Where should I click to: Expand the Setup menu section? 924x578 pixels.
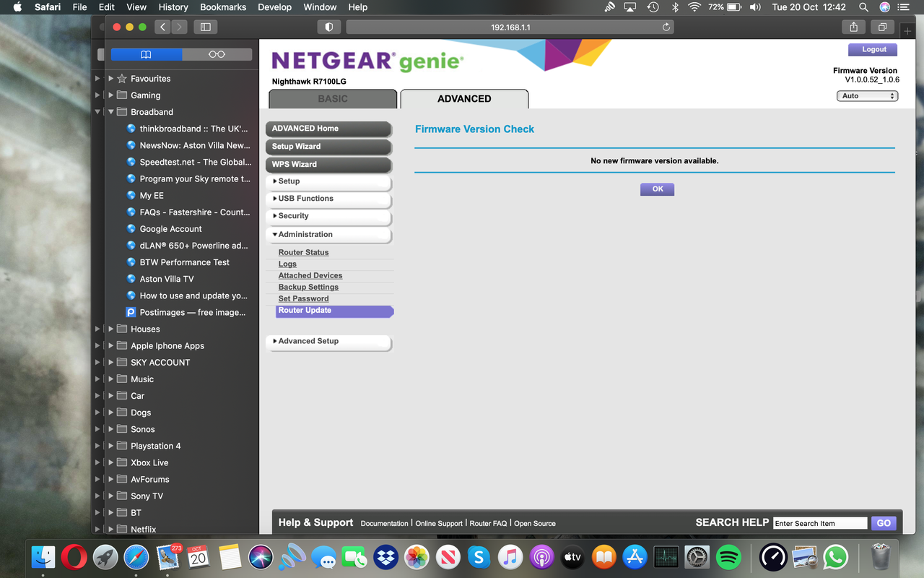click(x=328, y=181)
